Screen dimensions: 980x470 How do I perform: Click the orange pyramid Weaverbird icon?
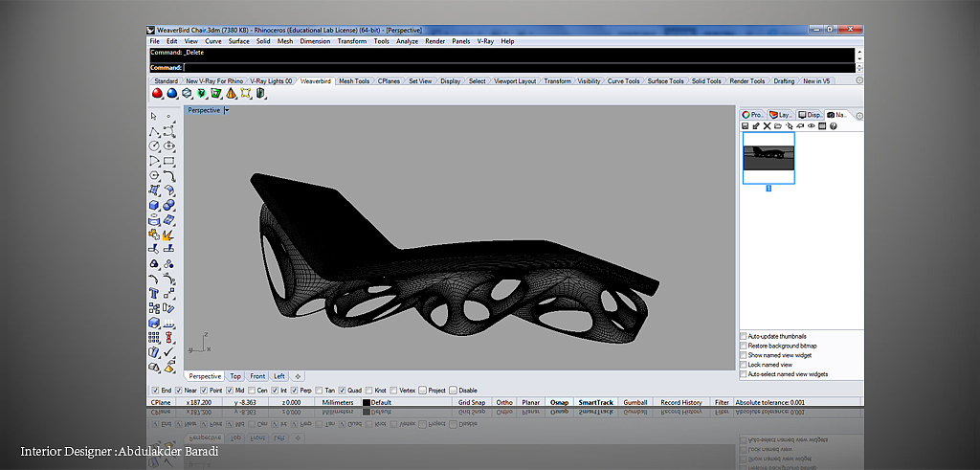tap(231, 94)
